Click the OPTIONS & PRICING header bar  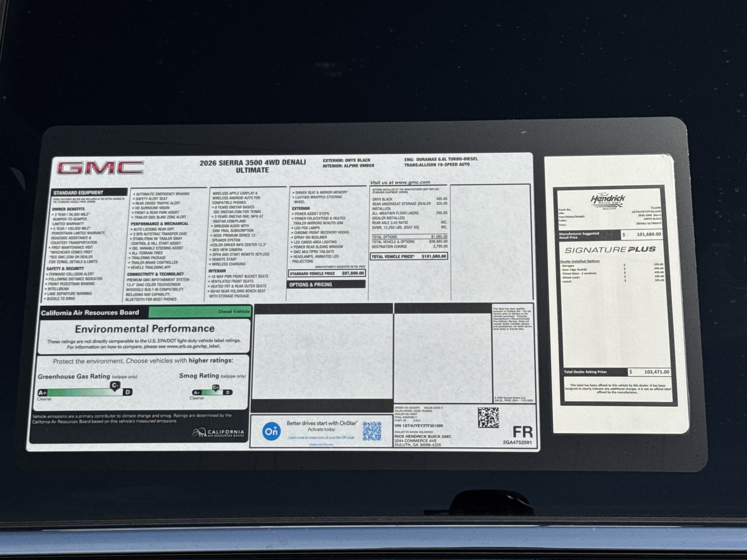(x=327, y=285)
